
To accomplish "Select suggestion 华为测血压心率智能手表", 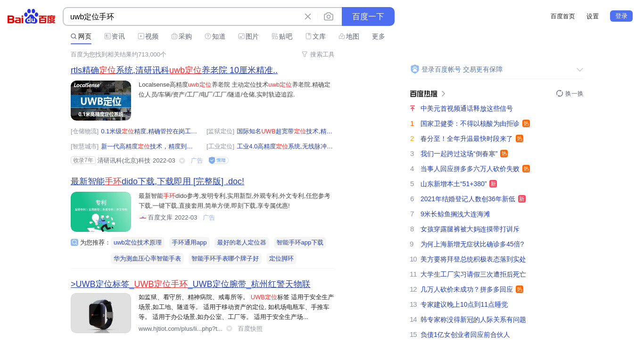I will [x=147, y=259].
